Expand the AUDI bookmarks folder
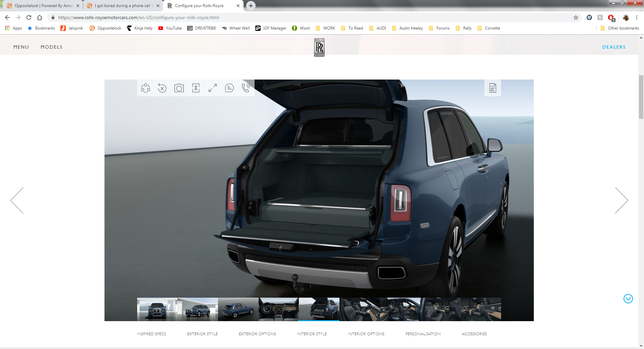Viewport: 644px width, 349px height. tap(378, 28)
